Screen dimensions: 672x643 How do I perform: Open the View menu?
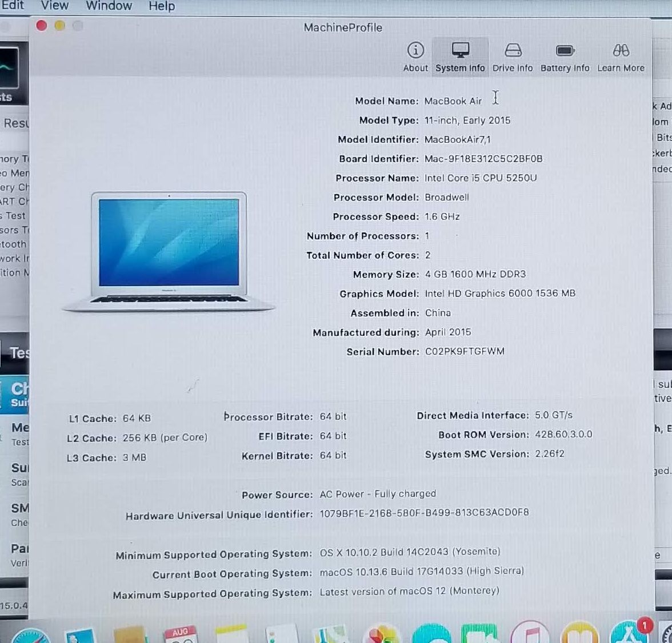[55, 6]
